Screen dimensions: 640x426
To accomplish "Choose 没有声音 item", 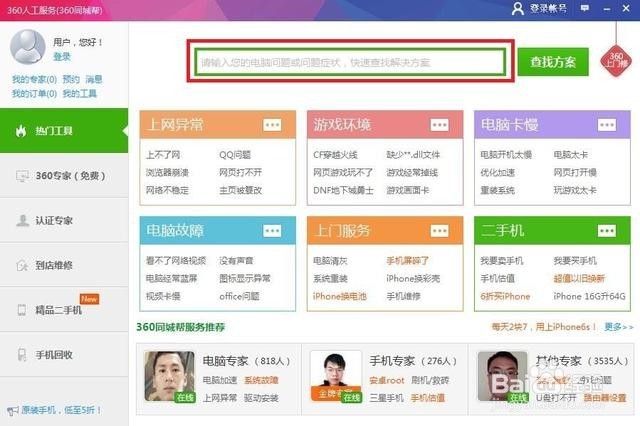I will (236, 261).
